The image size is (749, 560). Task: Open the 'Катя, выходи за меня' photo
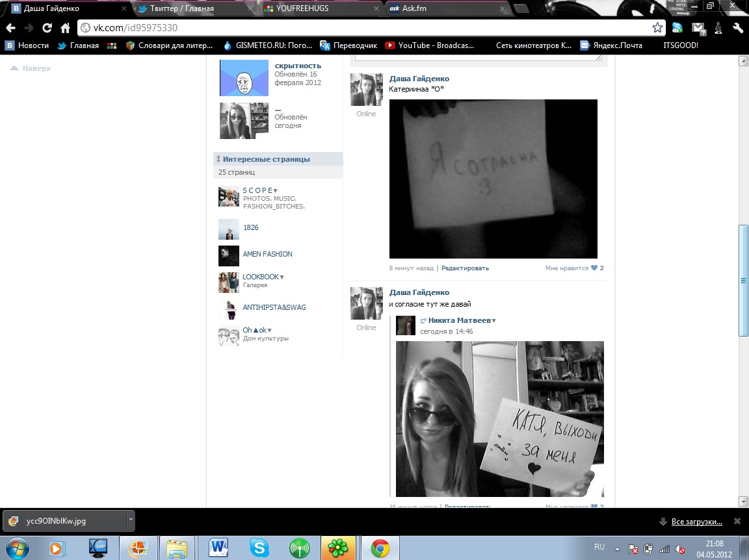(x=499, y=418)
